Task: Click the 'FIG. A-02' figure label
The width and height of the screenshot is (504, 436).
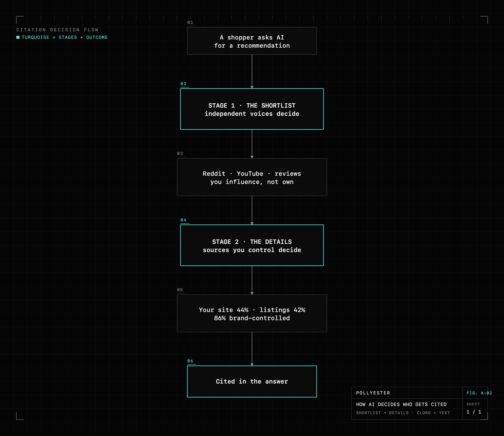Action: pyautogui.click(x=479, y=393)
